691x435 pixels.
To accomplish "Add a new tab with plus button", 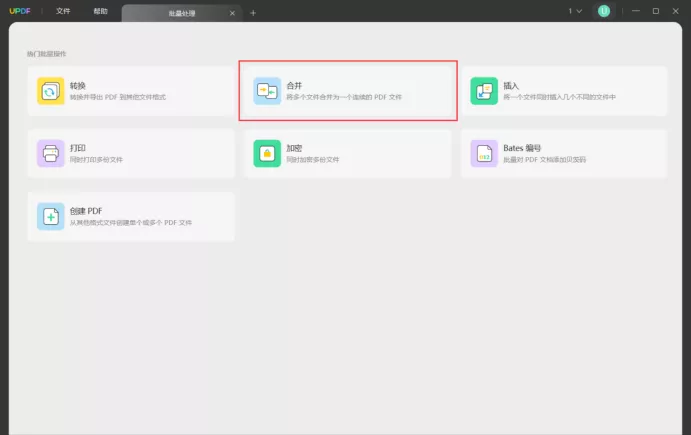I will [253, 13].
